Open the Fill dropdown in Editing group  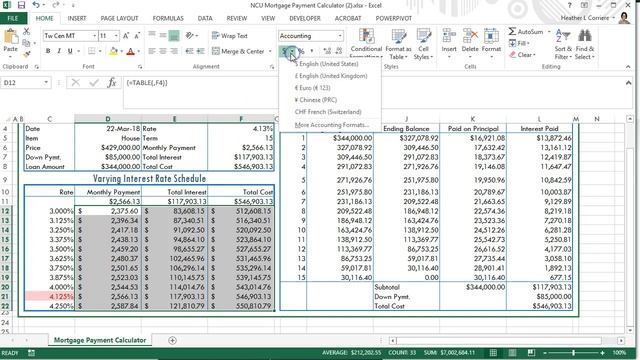tap(519, 43)
